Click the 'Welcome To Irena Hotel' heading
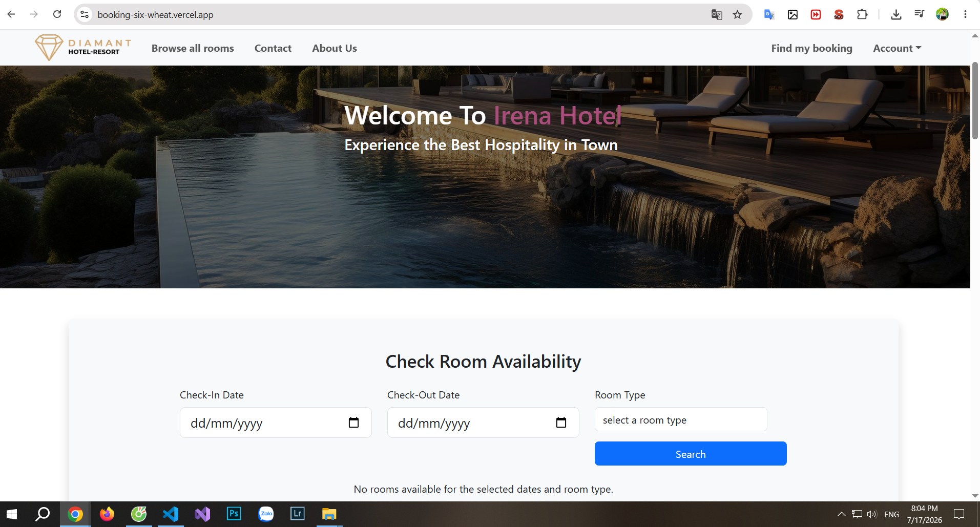 tap(483, 115)
